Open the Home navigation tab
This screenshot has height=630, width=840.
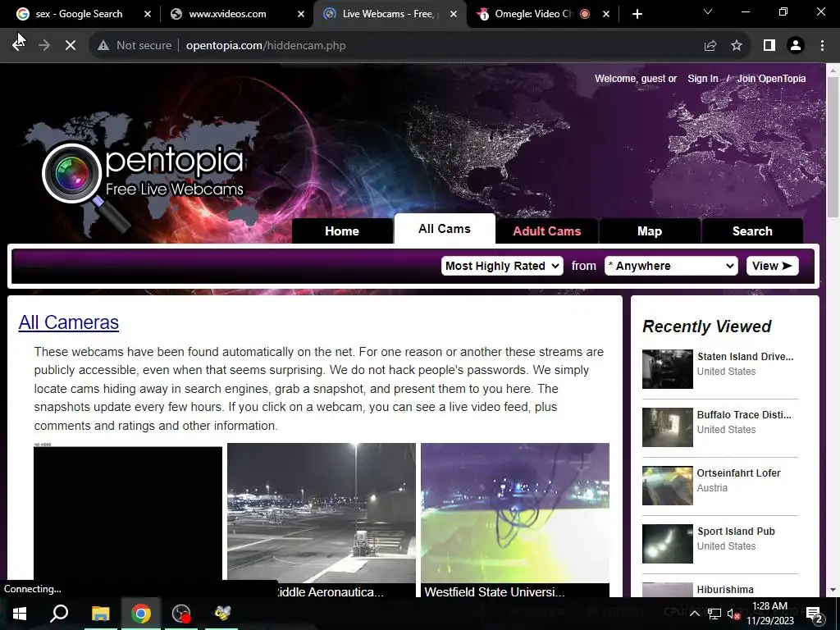point(342,231)
